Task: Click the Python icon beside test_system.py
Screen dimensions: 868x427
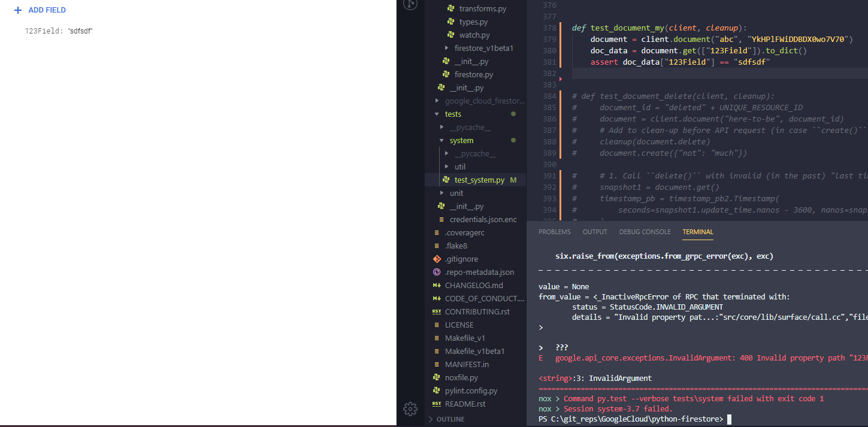Action: pyautogui.click(x=445, y=180)
